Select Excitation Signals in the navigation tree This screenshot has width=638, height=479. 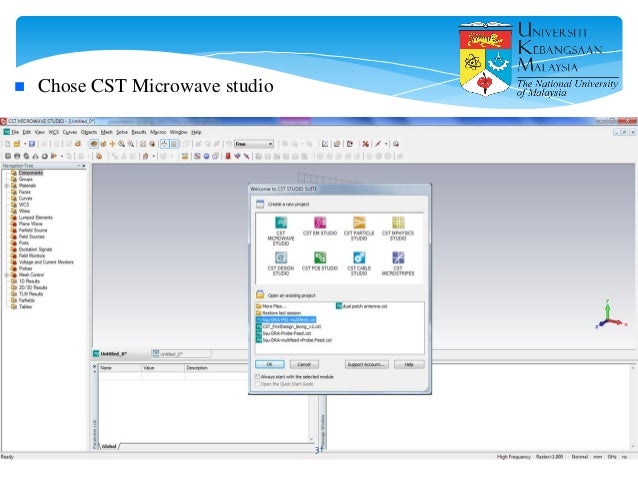pos(35,249)
